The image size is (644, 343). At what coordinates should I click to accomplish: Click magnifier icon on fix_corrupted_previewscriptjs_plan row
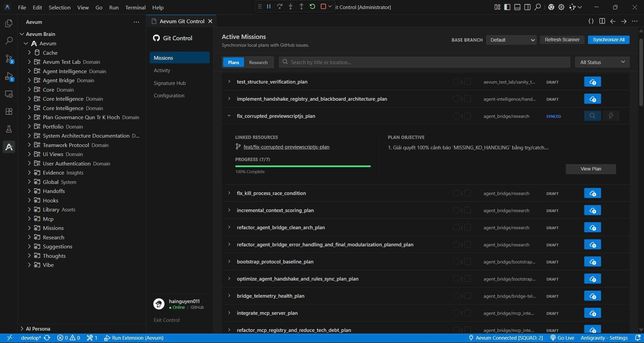point(592,116)
